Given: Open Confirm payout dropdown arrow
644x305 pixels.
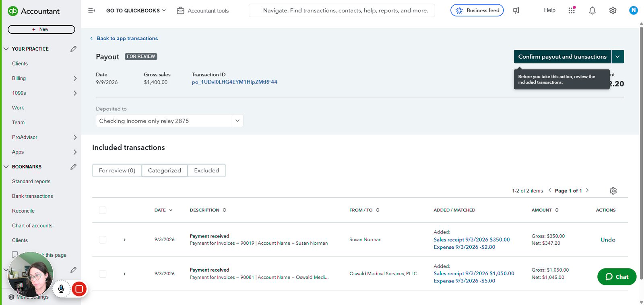Looking at the screenshot, I should click(x=617, y=57).
